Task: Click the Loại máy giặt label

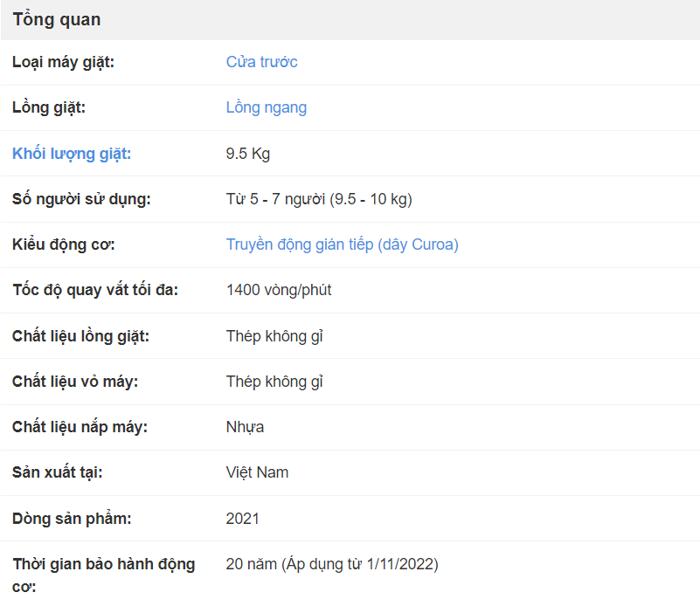Action: pyautogui.click(x=63, y=62)
